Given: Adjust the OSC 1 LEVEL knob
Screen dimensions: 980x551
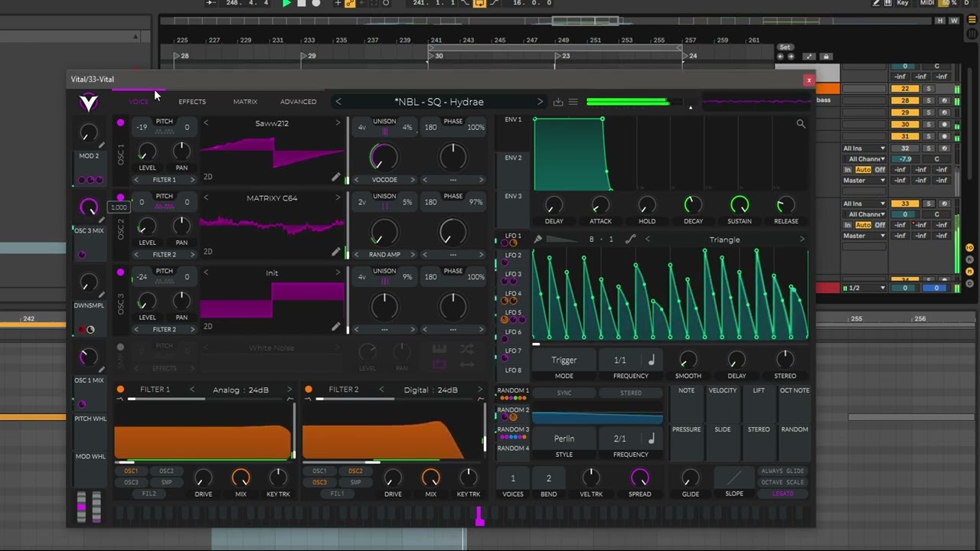Looking at the screenshot, I should pyautogui.click(x=147, y=152).
